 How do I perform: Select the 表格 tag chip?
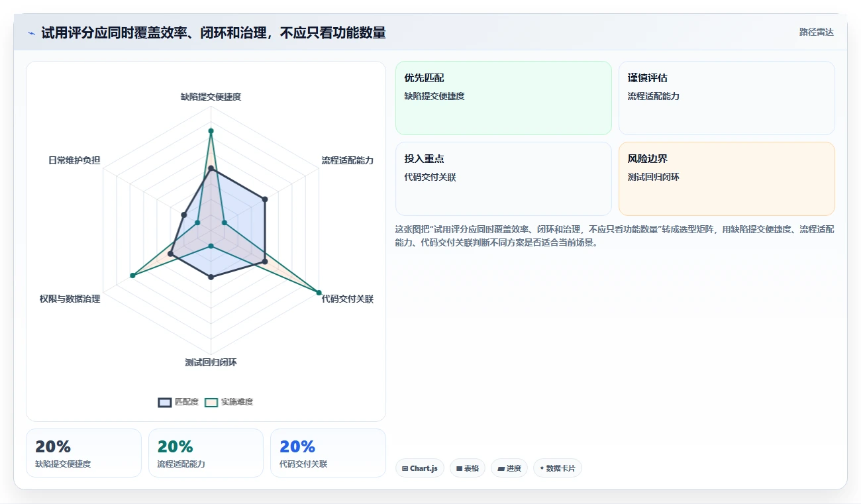point(468,468)
